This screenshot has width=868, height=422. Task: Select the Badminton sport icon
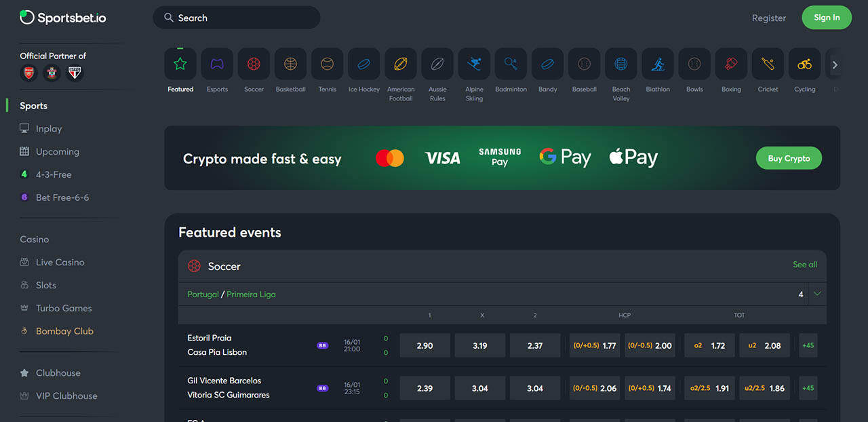511,64
